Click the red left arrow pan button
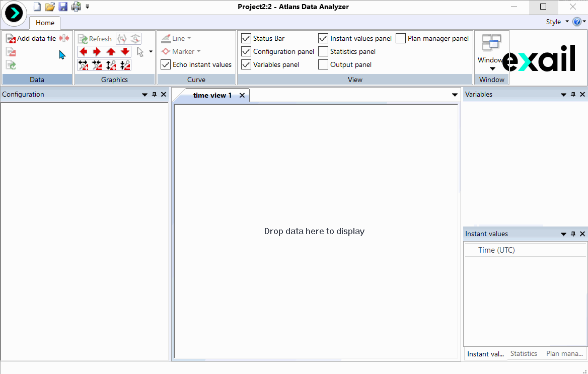Viewport: 588px width, 374px height. point(84,52)
